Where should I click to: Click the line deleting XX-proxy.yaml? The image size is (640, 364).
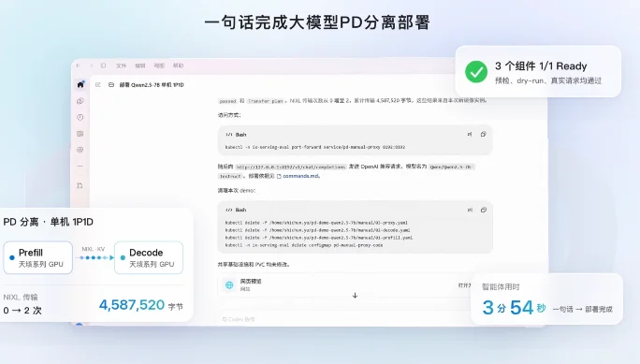pos(316,223)
